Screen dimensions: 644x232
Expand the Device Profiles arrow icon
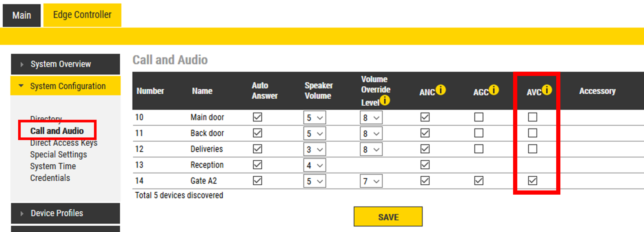(x=22, y=214)
